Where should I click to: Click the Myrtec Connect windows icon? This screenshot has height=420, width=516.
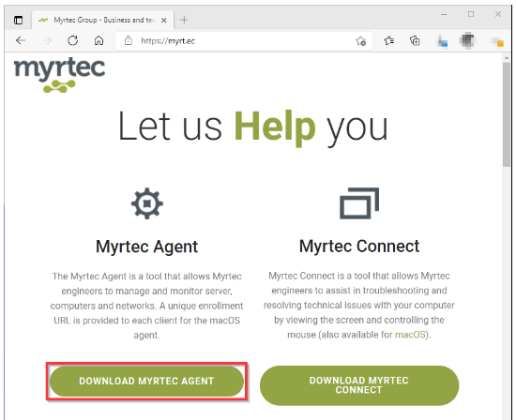tap(359, 203)
